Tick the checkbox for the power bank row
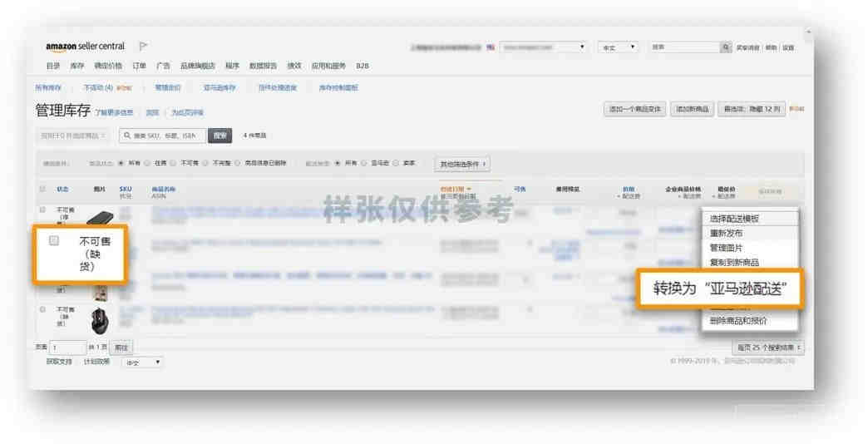The height and width of the screenshot is (444, 868). coord(42,210)
